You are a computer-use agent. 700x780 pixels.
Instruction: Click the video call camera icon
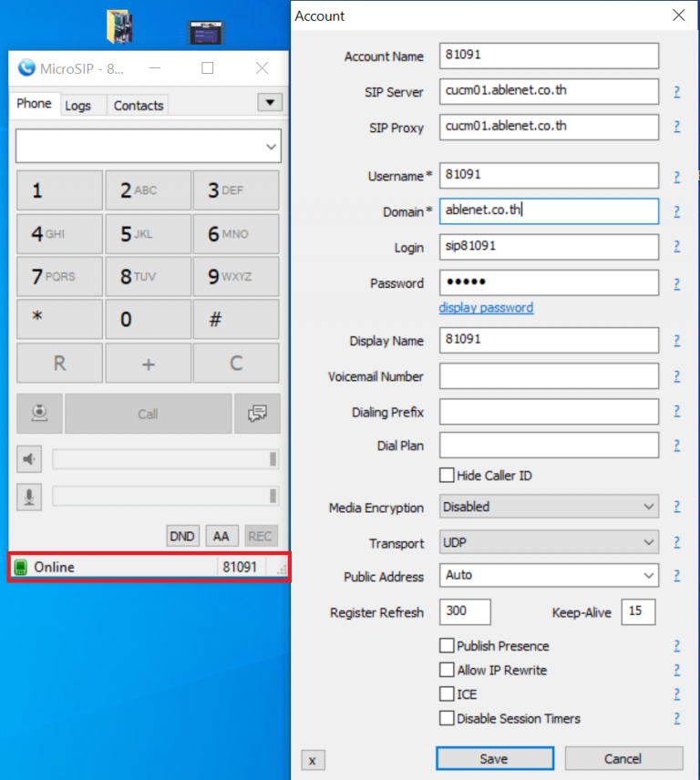point(39,414)
